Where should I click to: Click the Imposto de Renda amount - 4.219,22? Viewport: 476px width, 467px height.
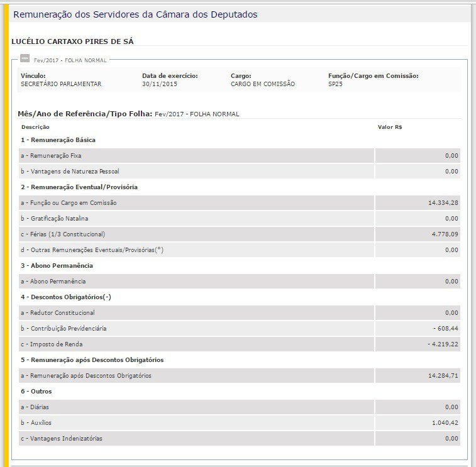(x=442, y=344)
